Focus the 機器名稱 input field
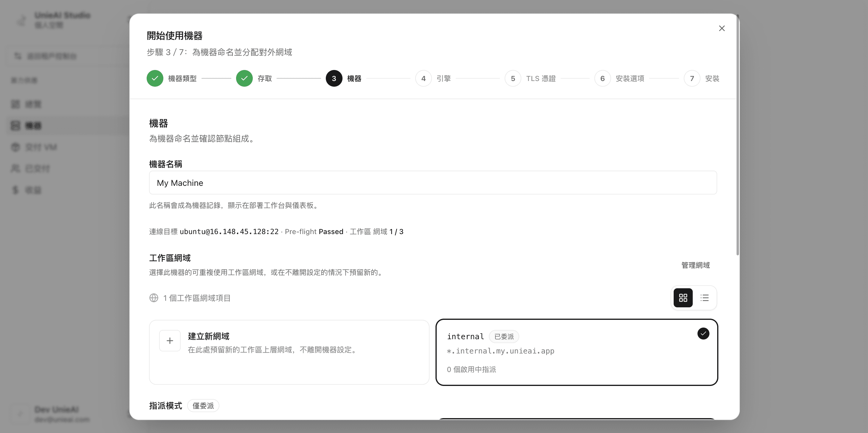 (433, 183)
